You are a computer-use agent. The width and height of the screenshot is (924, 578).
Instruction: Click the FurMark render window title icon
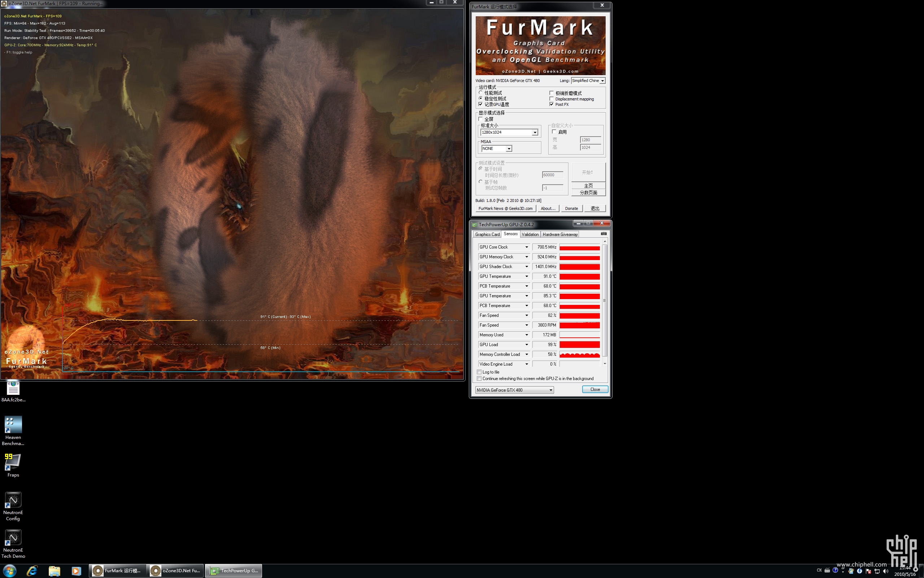[4, 3]
